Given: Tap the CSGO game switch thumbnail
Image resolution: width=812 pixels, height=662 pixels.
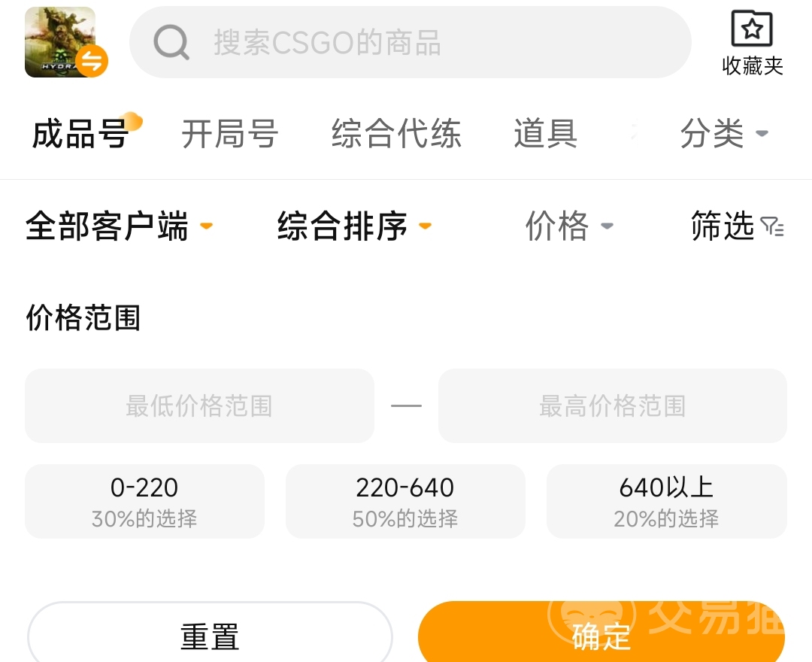Looking at the screenshot, I should [60, 42].
